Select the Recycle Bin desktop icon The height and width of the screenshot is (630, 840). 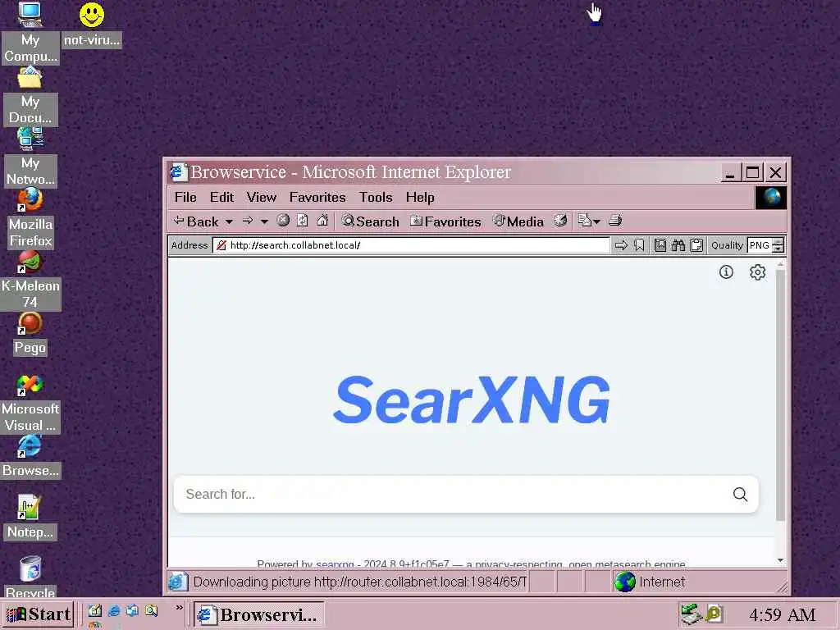pyautogui.click(x=30, y=577)
